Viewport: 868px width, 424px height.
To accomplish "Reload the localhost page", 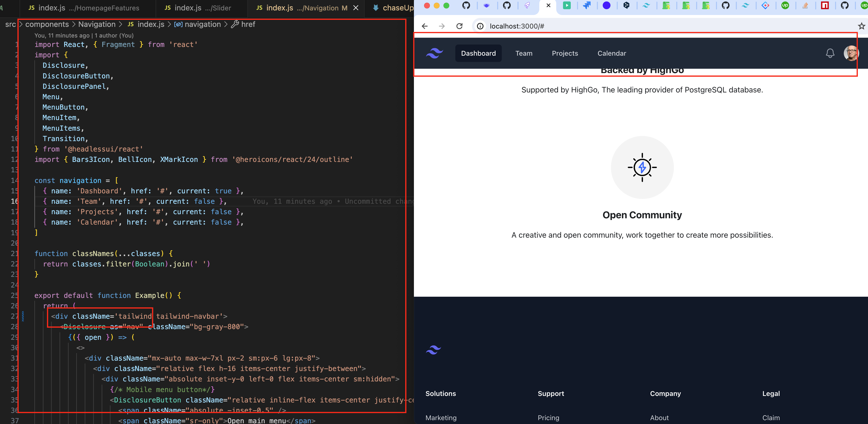I will tap(459, 26).
